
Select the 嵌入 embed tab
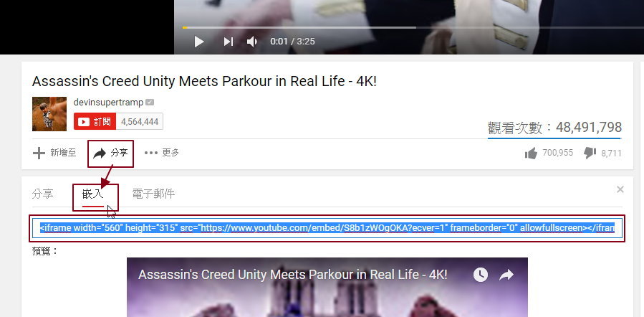click(x=93, y=194)
